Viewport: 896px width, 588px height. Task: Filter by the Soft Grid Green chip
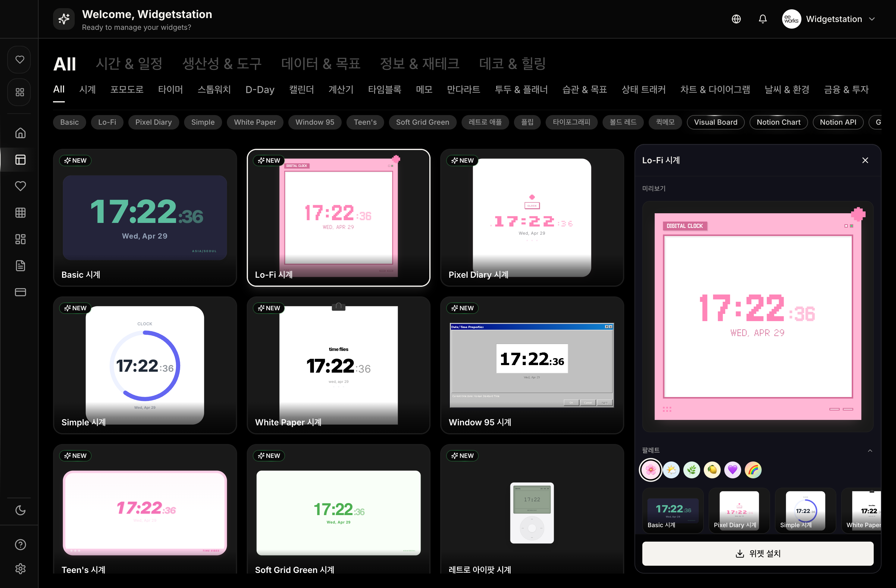pyautogui.click(x=422, y=122)
